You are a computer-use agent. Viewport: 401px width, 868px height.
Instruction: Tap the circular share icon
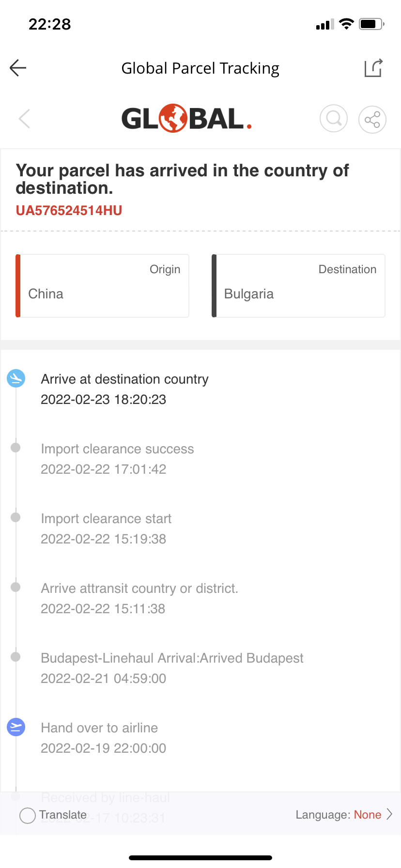(x=372, y=119)
